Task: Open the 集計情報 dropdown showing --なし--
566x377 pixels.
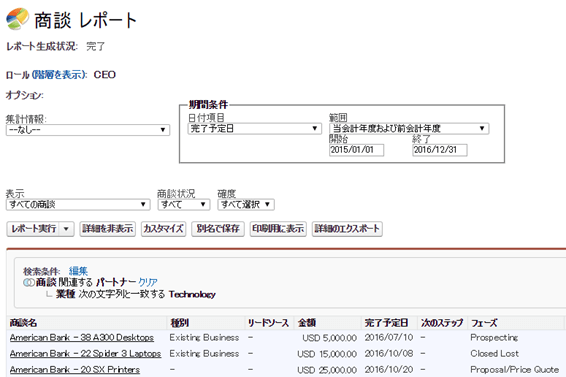Action: coord(88,130)
